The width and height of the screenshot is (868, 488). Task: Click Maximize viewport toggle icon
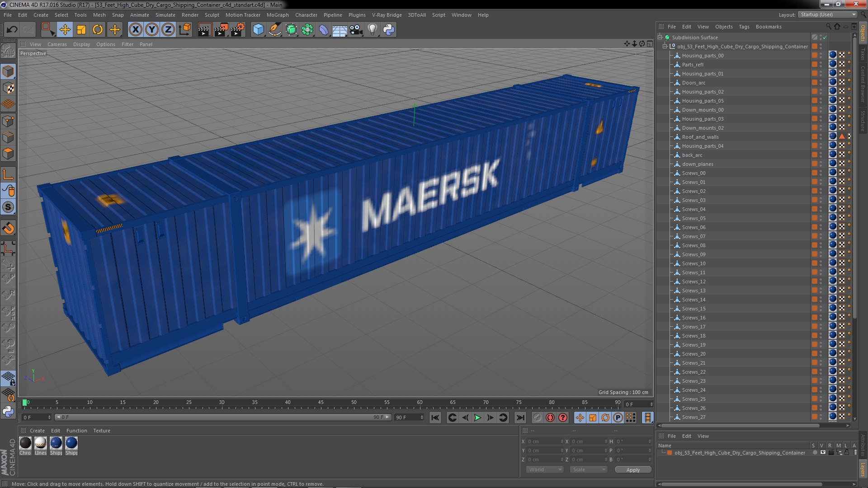pos(650,44)
